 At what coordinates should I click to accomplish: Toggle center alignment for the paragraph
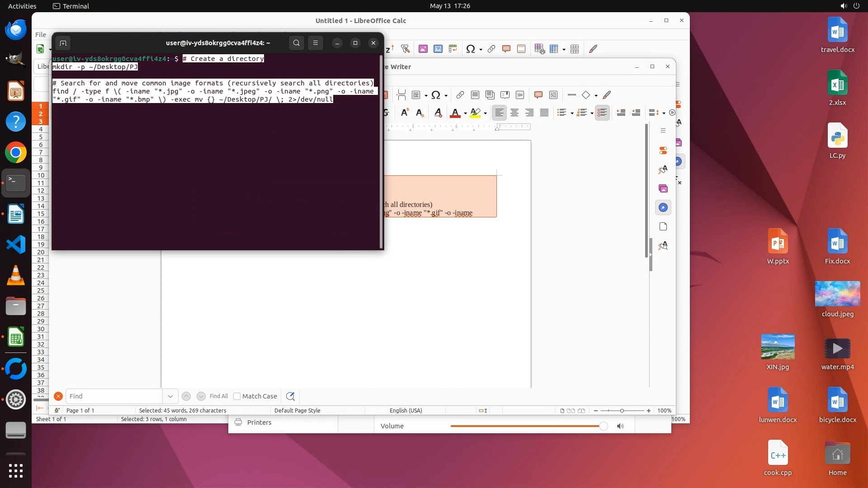pos(514,113)
